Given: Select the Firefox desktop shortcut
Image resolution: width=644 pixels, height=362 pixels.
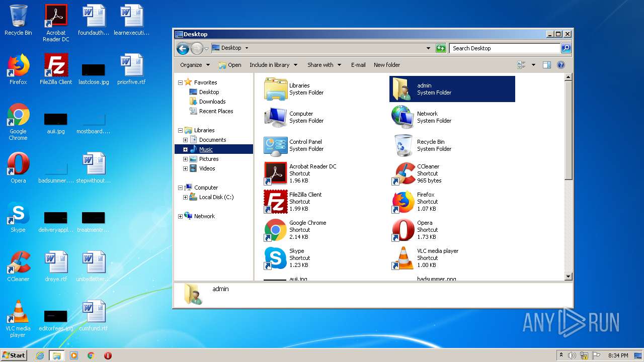Looking at the screenshot, I should coord(18,69).
